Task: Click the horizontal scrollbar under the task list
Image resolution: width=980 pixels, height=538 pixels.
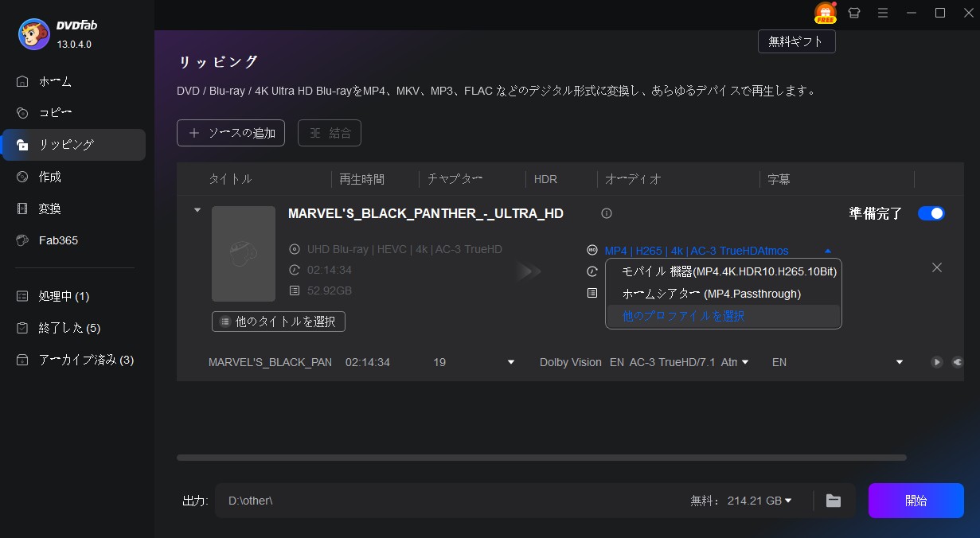Action: click(541, 458)
